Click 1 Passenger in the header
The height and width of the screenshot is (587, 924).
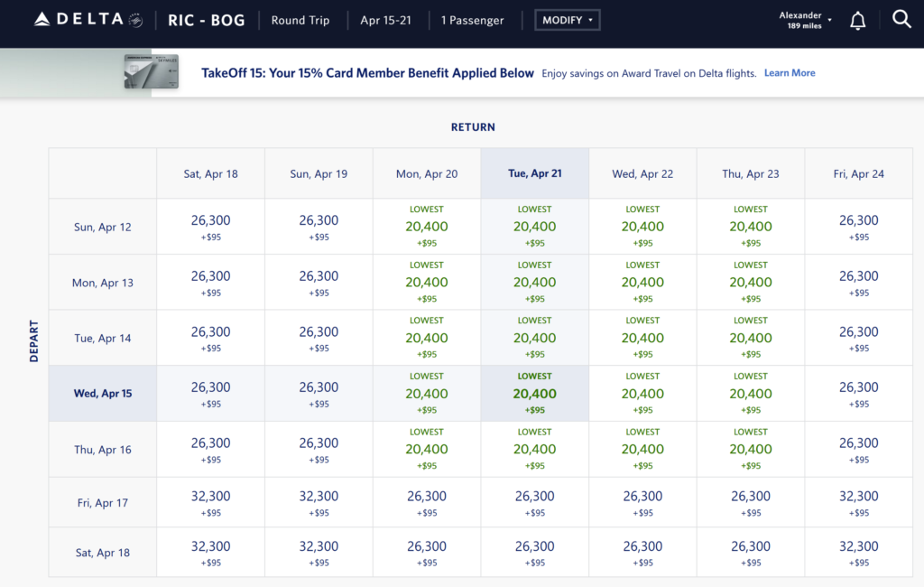click(x=472, y=20)
